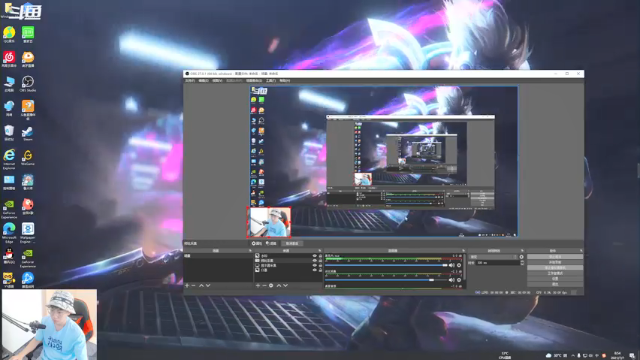Mute the first audio mixer track speaker
Image resolution: width=640 pixels, height=360 pixels.
[x=452, y=265]
